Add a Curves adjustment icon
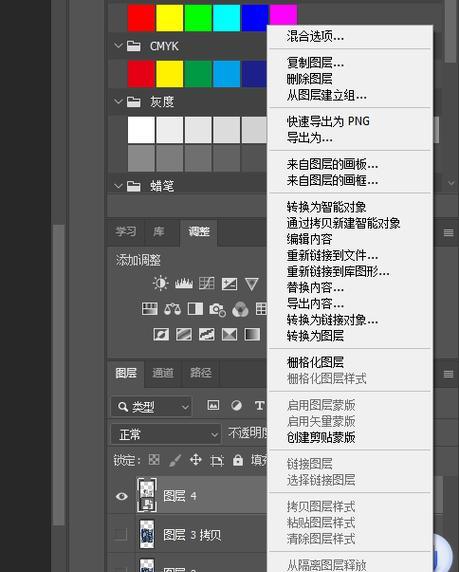Image resolution: width=459 pixels, height=572 pixels. (x=207, y=283)
